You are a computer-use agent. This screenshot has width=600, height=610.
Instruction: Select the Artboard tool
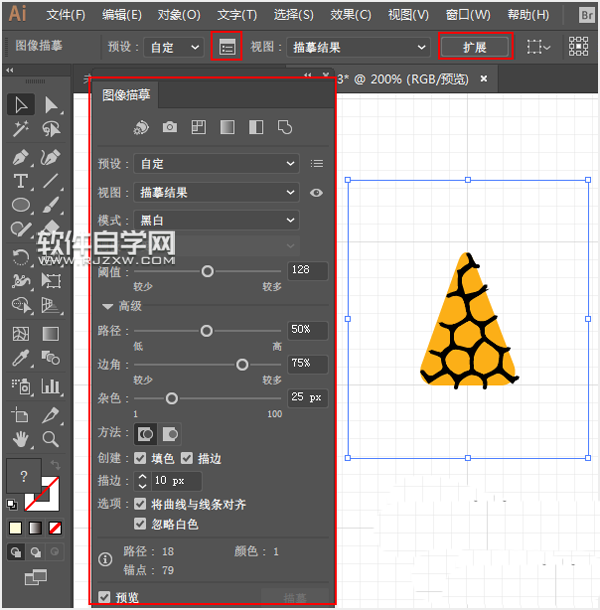click(21, 415)
